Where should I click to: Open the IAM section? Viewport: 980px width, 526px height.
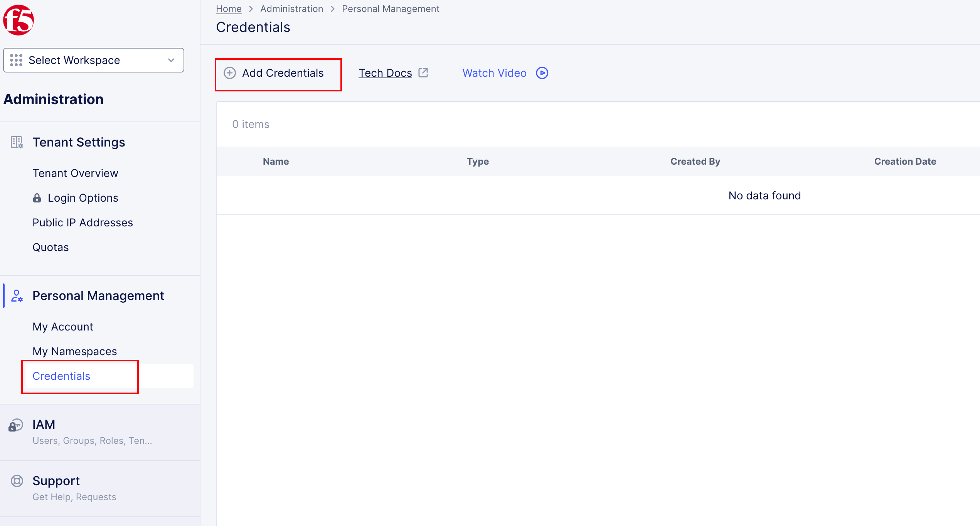point(44,425)
